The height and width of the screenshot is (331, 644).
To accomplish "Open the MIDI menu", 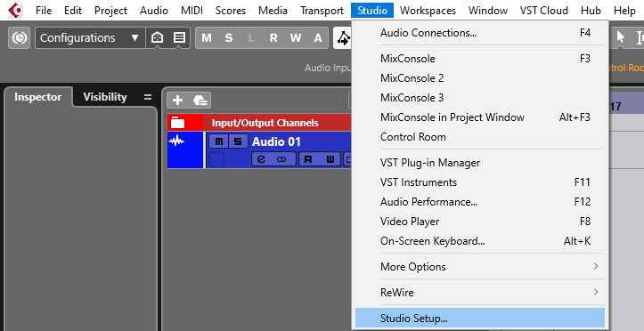I will click(192, 11).
